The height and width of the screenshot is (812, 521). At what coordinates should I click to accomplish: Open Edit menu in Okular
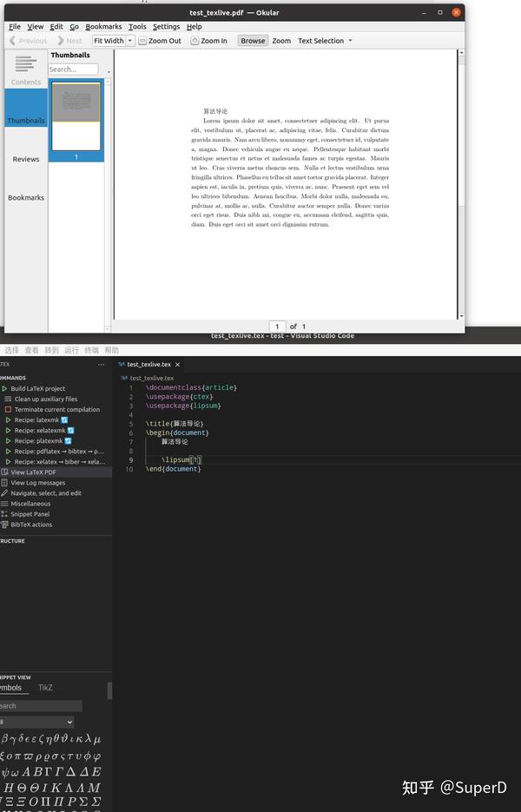pos(56,26)
